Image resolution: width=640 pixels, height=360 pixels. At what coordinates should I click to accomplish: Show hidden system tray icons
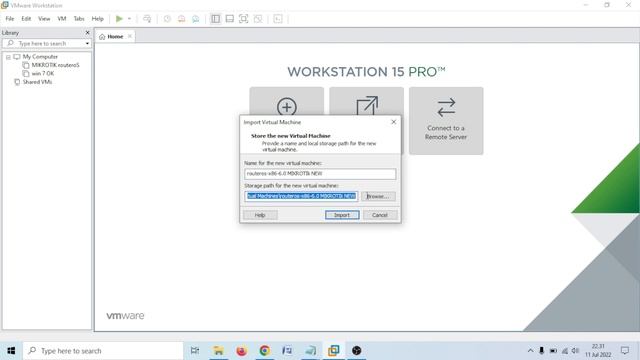coord(530,351)
